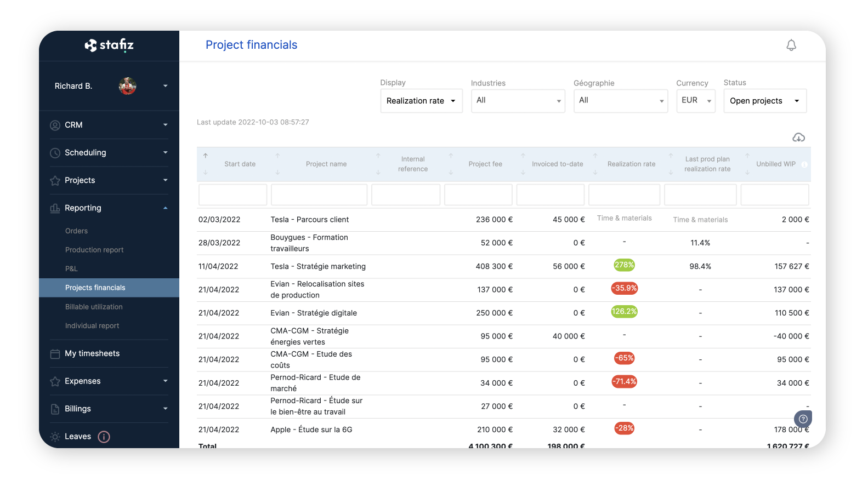Open P&L report in sidebar
The image size is (868, 481).
[x=71, y=269]
